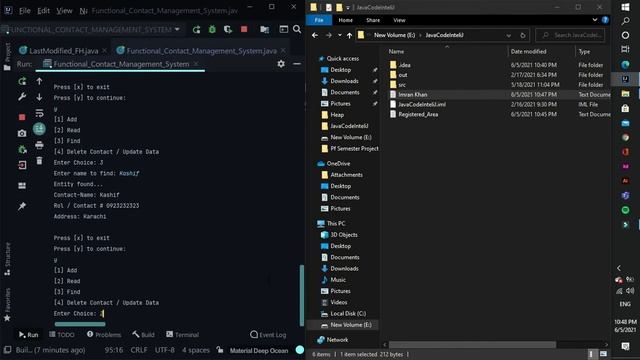The width and height of the screenshot is (640, 360).
Task: Open the Edit menu in IntelliJ
Action: (43, 11)
